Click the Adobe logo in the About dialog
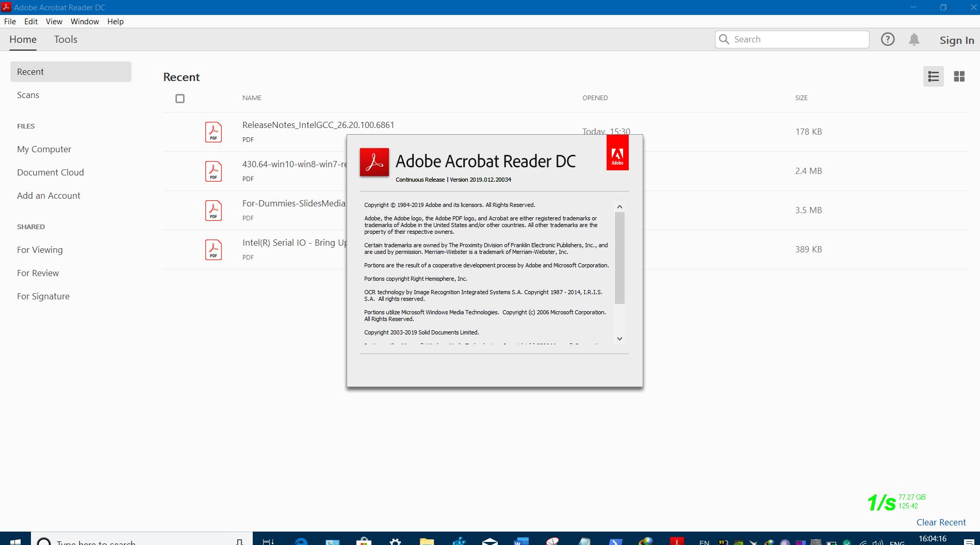Screen dimensions: 980x545 (617, 153)
